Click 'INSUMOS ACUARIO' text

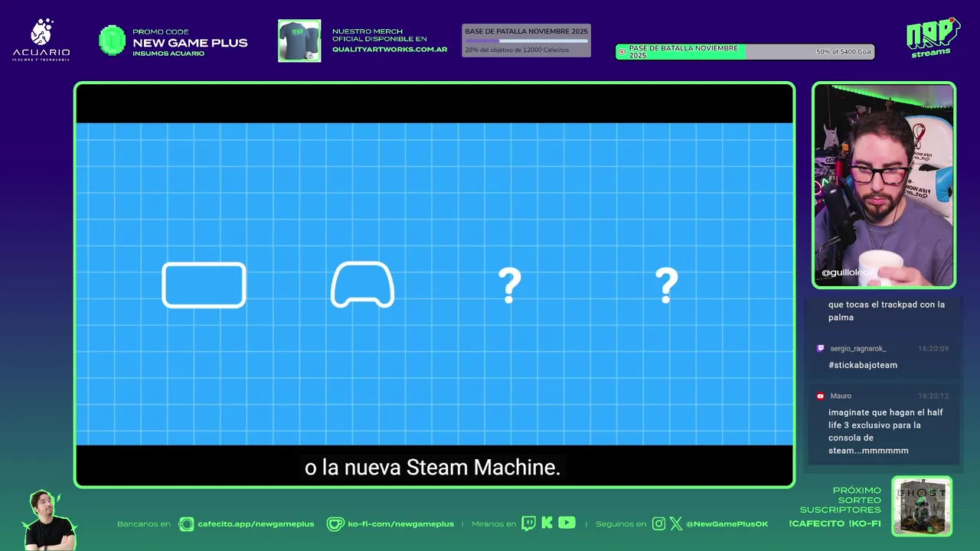coord(168,54)
